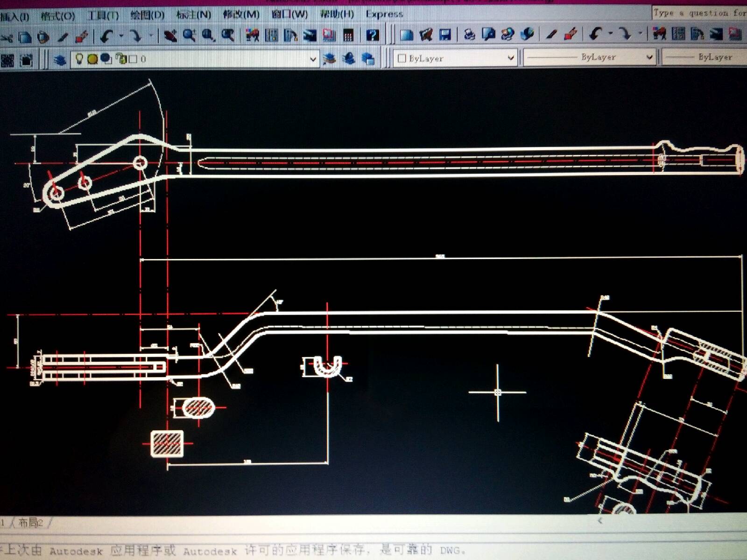This screenshot has width=747, height=560.
Task: Click Make Object's Layer Current icon
Action: 330,59
